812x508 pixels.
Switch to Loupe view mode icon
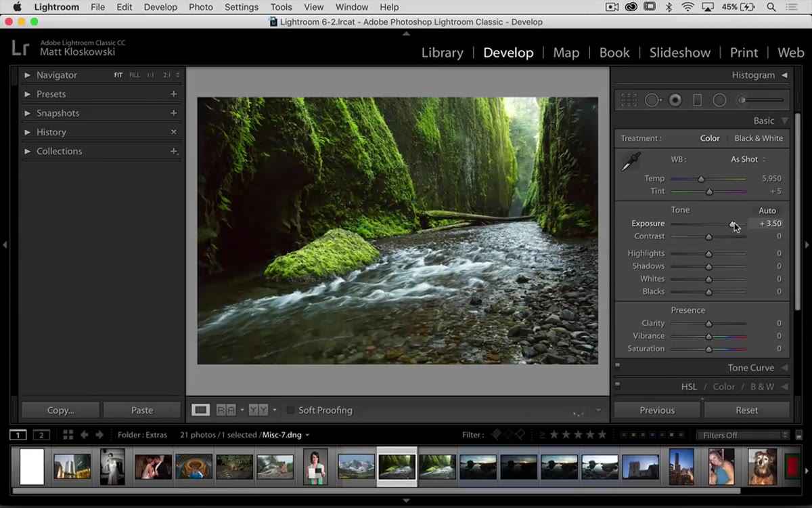(200, 410)
